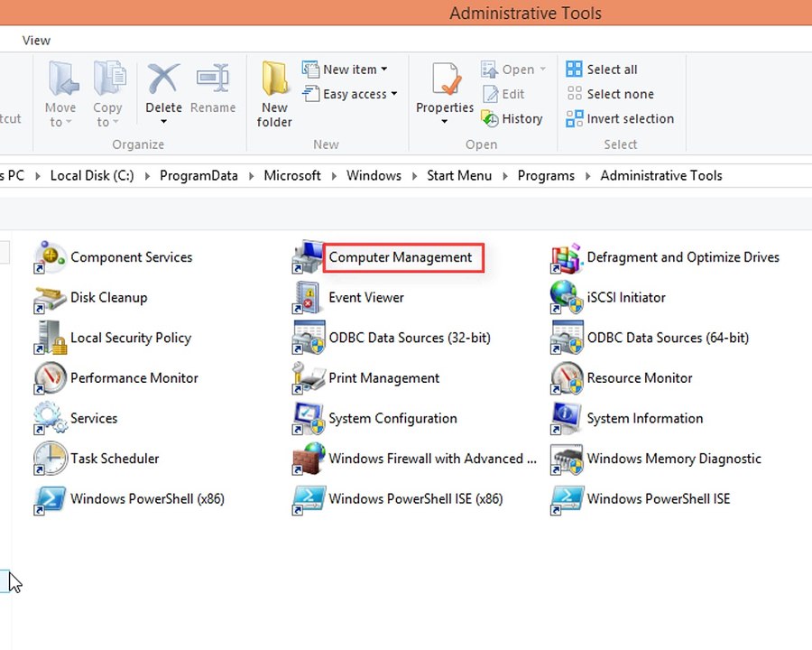This screenshot has height=650, width=812.
Task: Select the Windows PowerShell ISE icon
Action: [x=566, y=499]
